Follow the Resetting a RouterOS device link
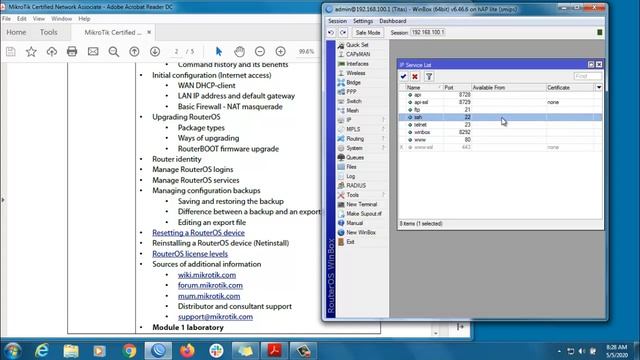This screenshot has height=360, width=640. 198,233
